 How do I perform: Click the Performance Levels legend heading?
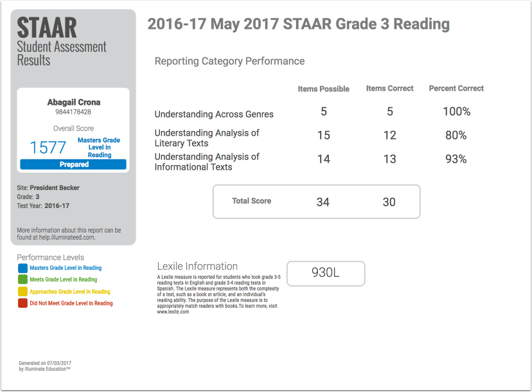point(51,257)
